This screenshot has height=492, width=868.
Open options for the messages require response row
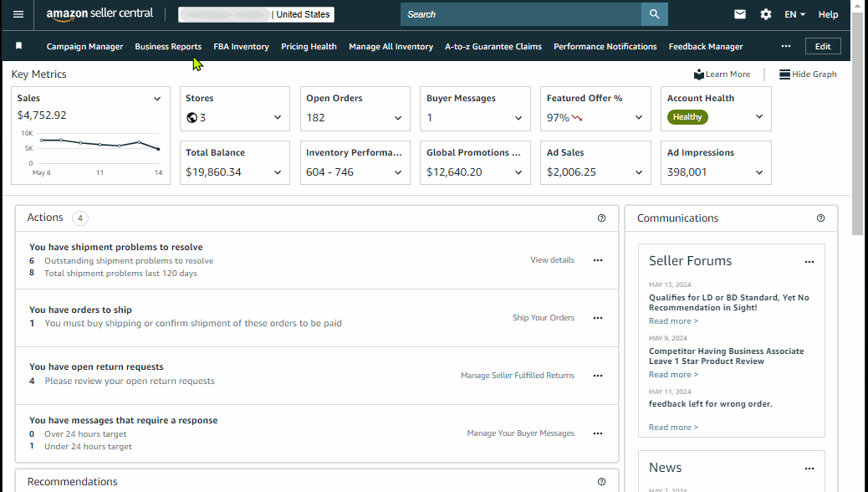pyautogui.click(x=598, y=433)
